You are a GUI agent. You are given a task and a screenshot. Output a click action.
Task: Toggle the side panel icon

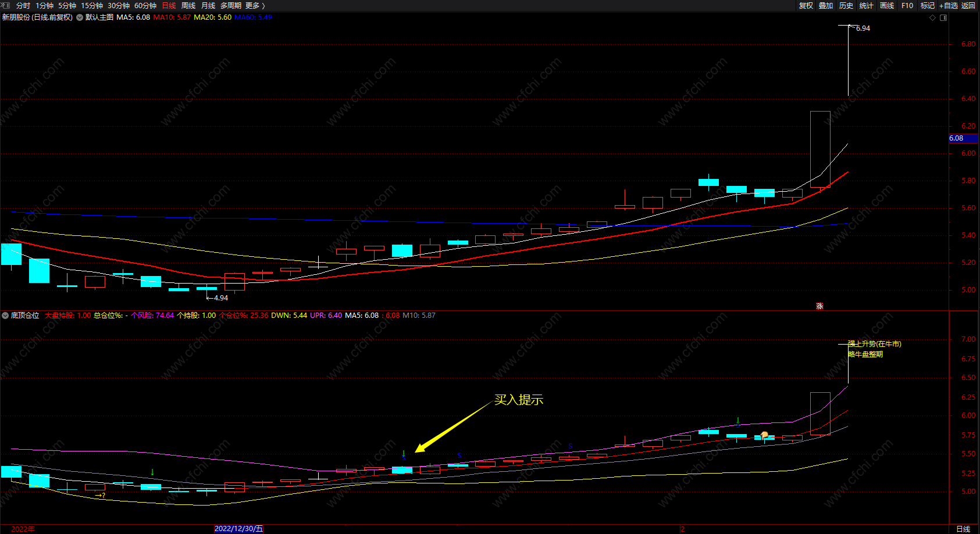pos(943,17)
